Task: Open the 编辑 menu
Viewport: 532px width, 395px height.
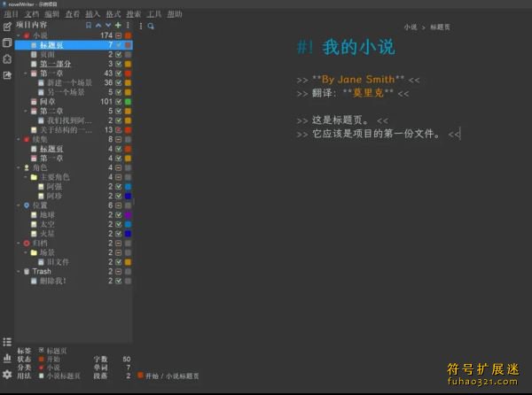Action: coord(52,14)
